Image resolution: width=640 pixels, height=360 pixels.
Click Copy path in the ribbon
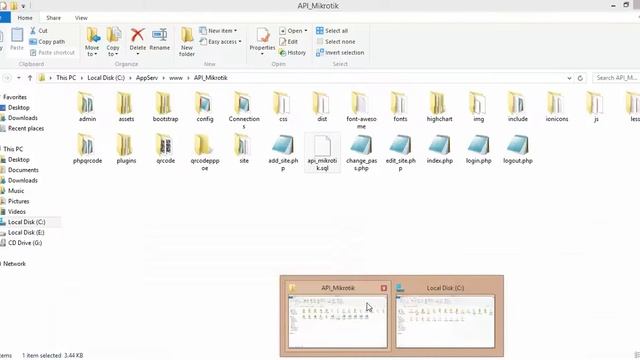[x=47, y=42]
